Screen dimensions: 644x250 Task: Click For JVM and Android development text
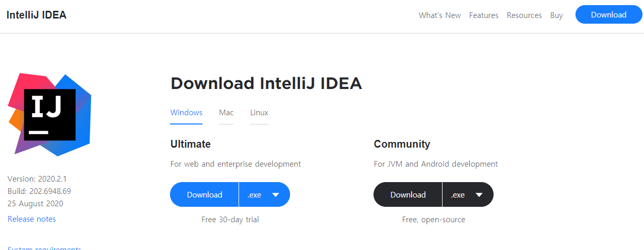click(436, 164)
